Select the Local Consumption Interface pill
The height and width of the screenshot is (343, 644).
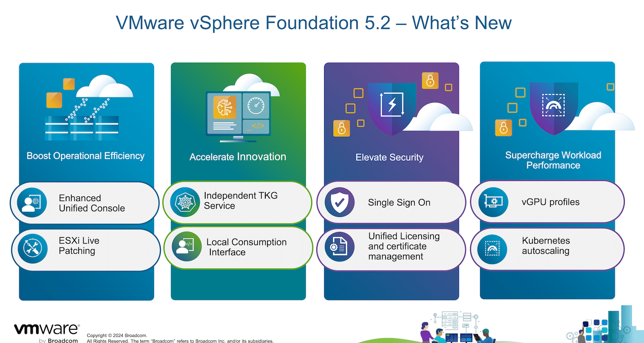tap(238, 247)
